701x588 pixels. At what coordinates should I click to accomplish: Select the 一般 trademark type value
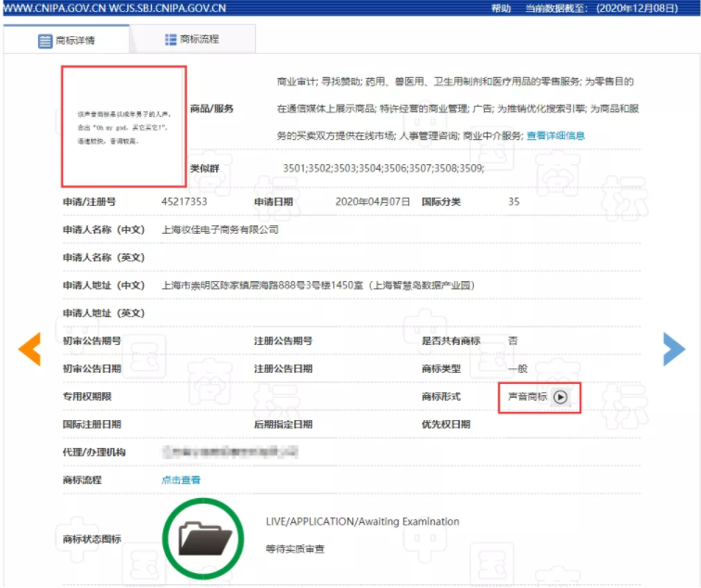pos(517,369)
